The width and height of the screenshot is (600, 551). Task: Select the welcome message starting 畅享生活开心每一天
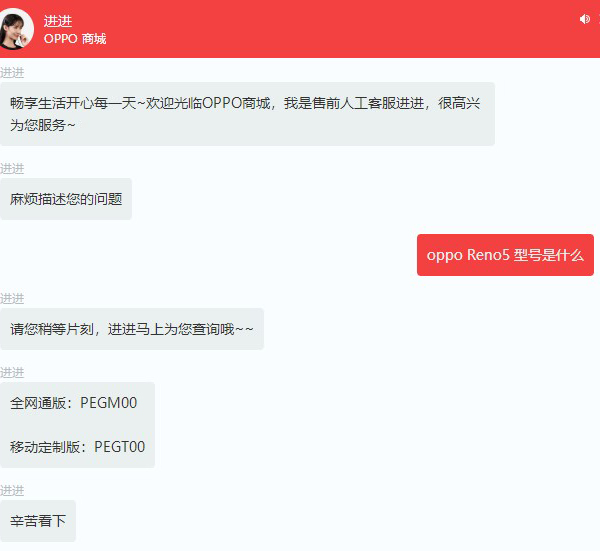click(x=247, y=114)
